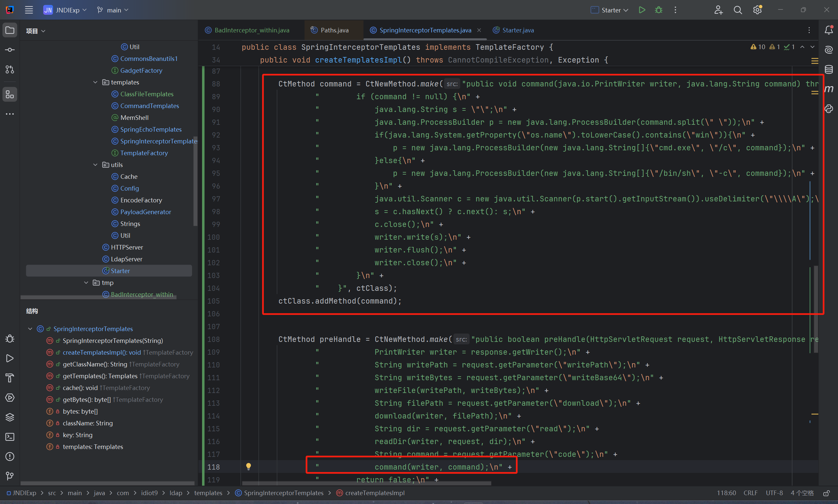Open the JNDIExp project dropdown
Viewport: 838px width, 504px height.
(65, 10)
